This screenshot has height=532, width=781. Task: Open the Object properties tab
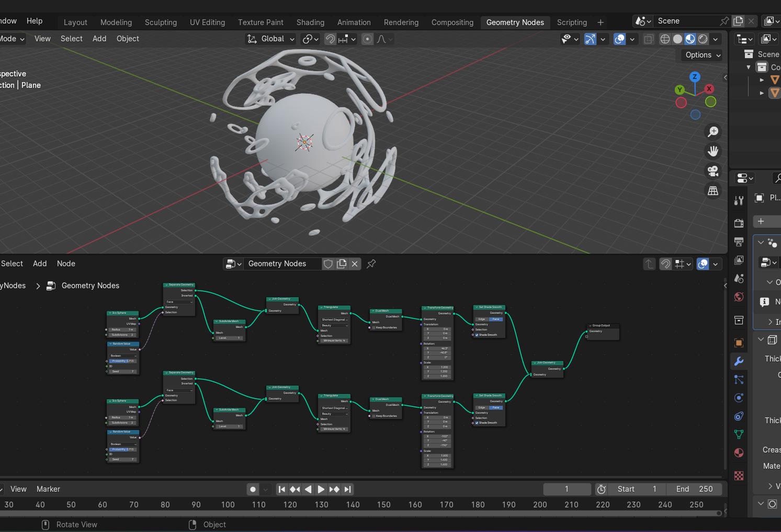pyautogui.click(x=739, y=343)
